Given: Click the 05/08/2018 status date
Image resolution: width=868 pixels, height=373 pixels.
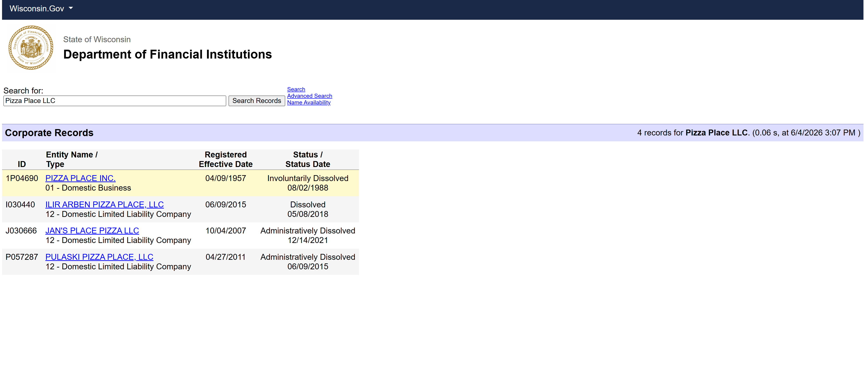Looking at the screenshot, I should tap(308, 214).
